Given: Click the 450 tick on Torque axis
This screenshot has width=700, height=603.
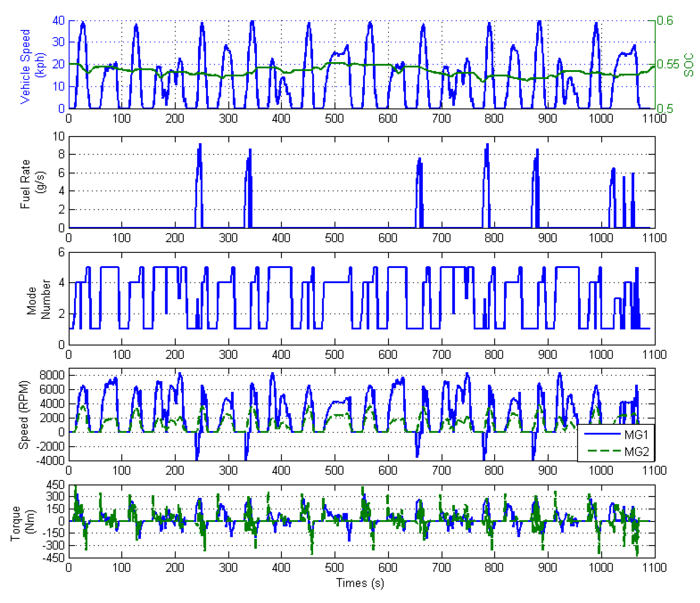Looking at the screenshot, I should click(x=56, y=485).
